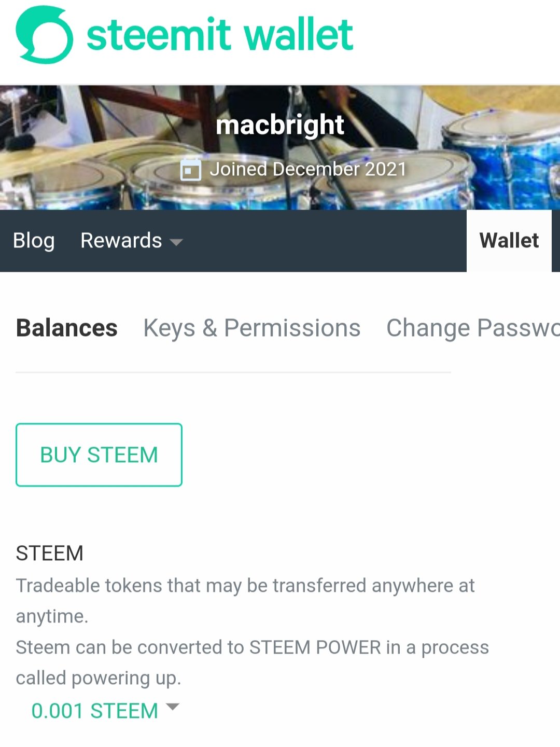Open the steemit wallet wordmark
The height and width of the screenshot is (747, 560).
(x=220, y=35)
